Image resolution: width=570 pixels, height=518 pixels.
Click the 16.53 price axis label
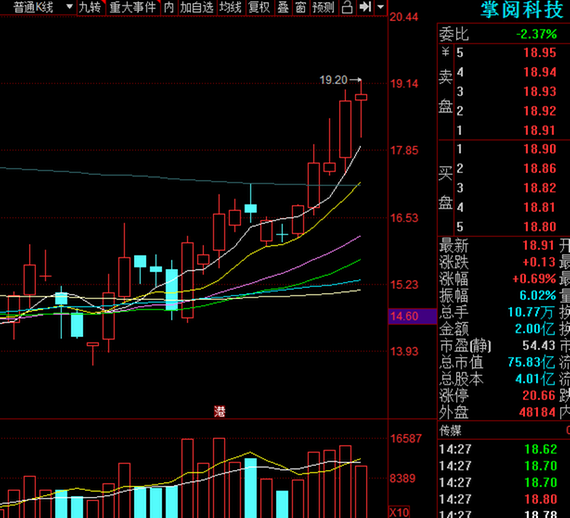pyautogui.click(x=404, y=218)
